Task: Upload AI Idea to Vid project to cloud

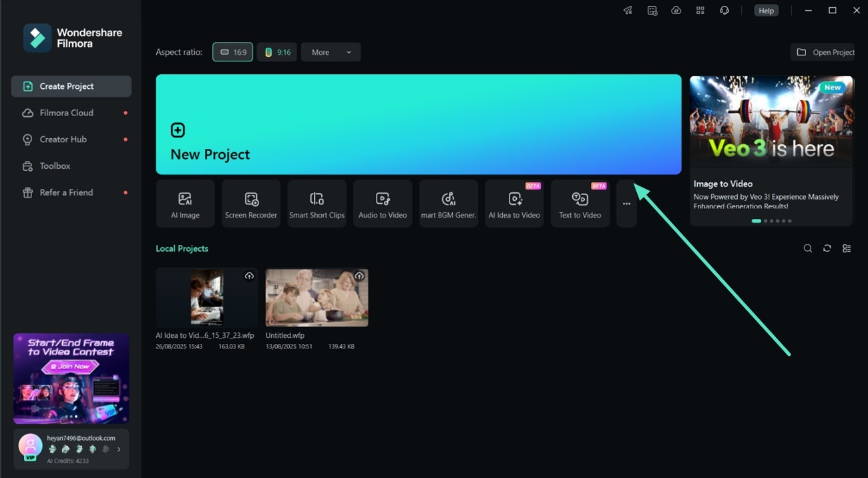Action: click(249, 276)
